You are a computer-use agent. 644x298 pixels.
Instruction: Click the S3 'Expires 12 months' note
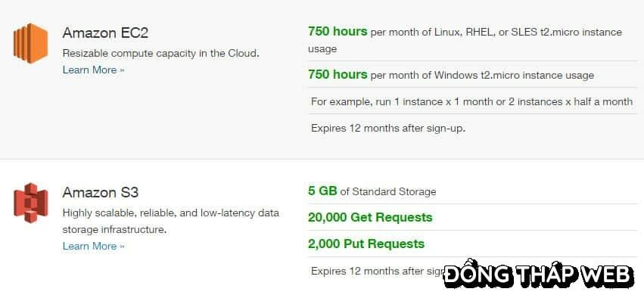click(x=377, y=272)
